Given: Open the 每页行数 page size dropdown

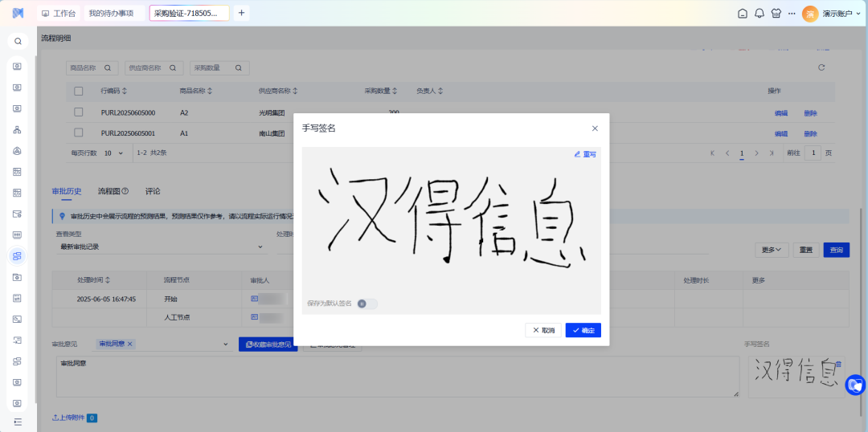Looking at the screenshot, I should (113, 153).
